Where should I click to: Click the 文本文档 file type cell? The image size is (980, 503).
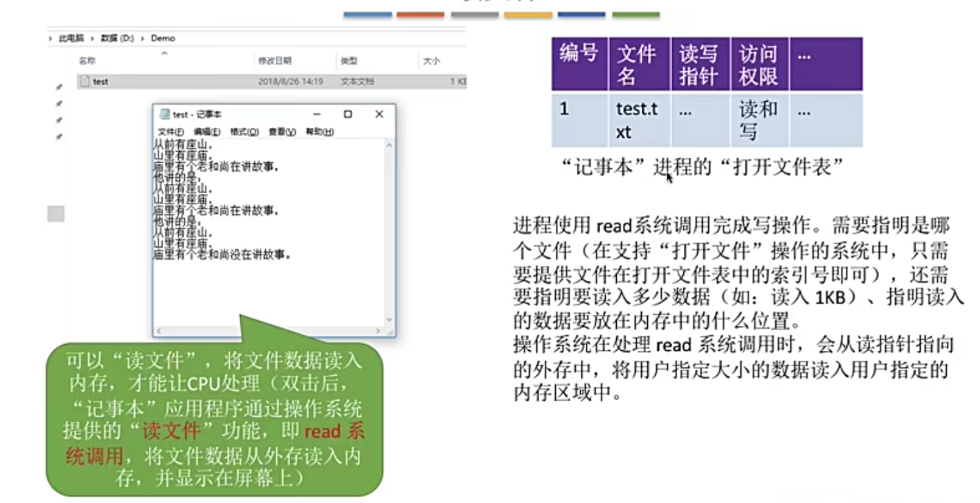tap(357, 81)
